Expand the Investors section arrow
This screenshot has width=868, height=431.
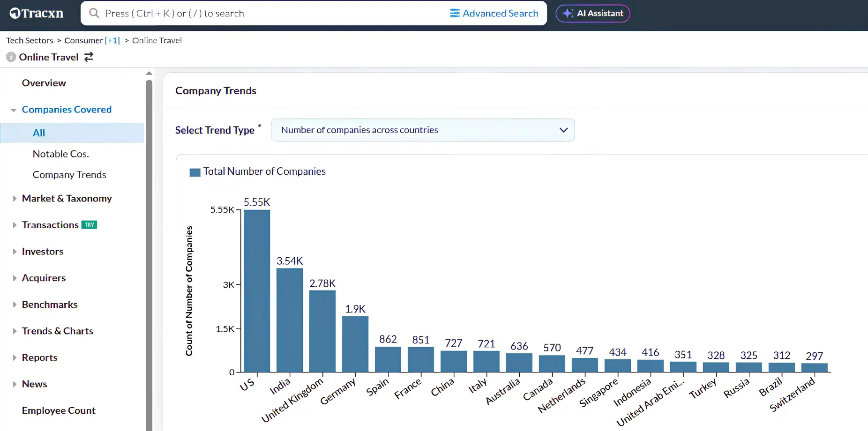[x=15, y=252]
